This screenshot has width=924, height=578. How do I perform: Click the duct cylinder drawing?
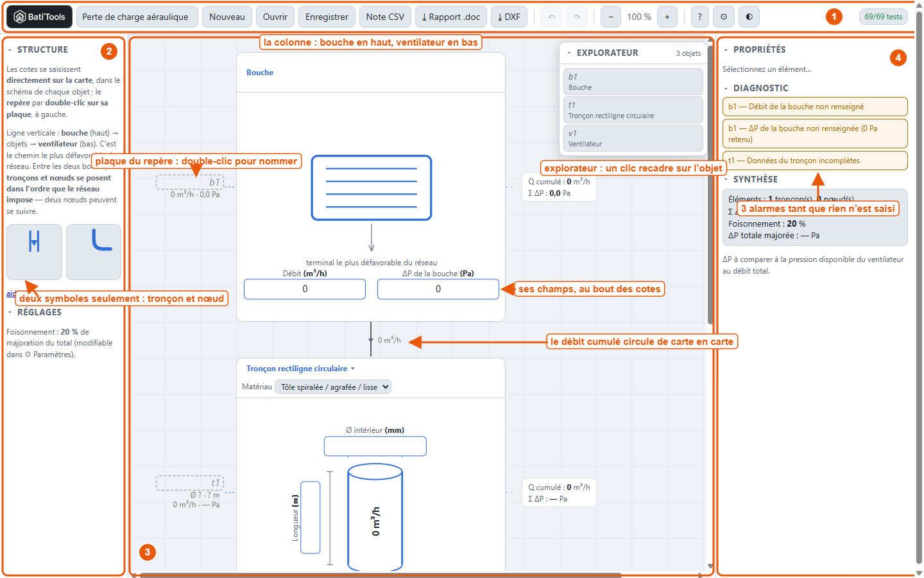point(375,518)
